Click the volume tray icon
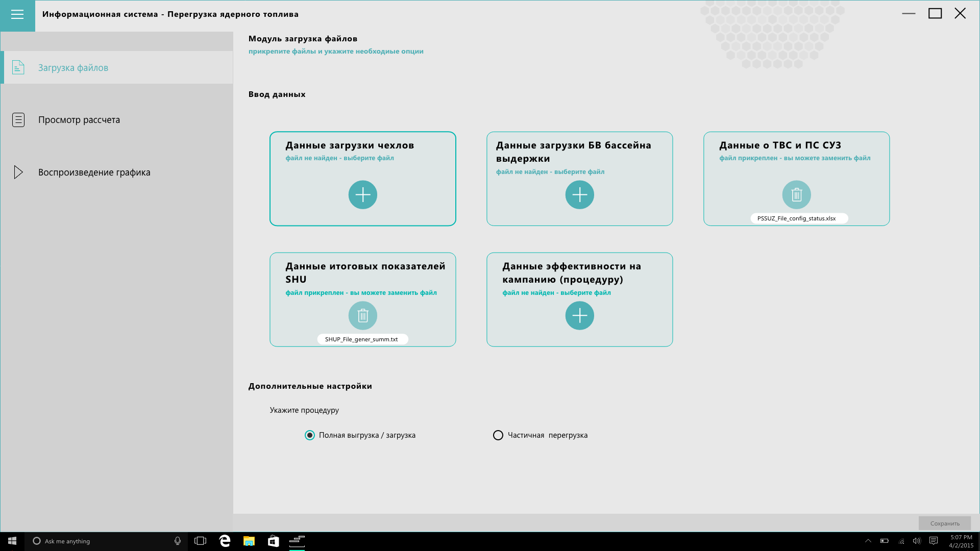This screenshot has width=980, height=551. [917, 541]
